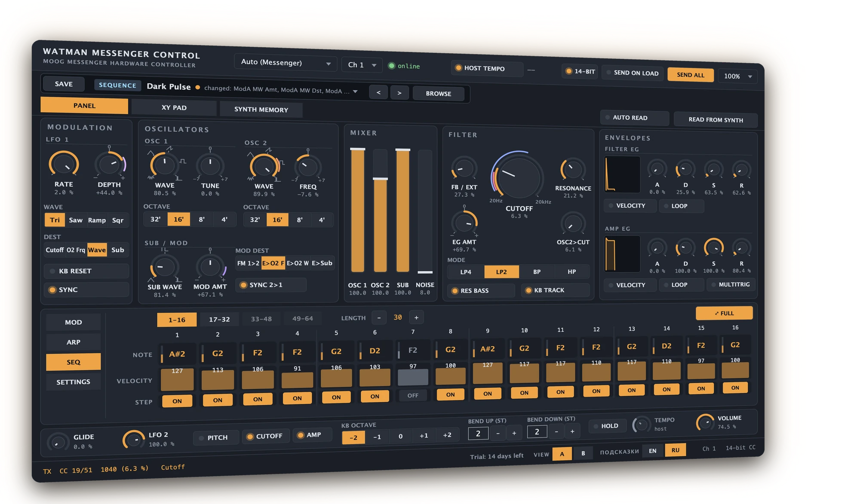Open the Ch 1 MIDI channel dropdown

click(x=362, y=65)
